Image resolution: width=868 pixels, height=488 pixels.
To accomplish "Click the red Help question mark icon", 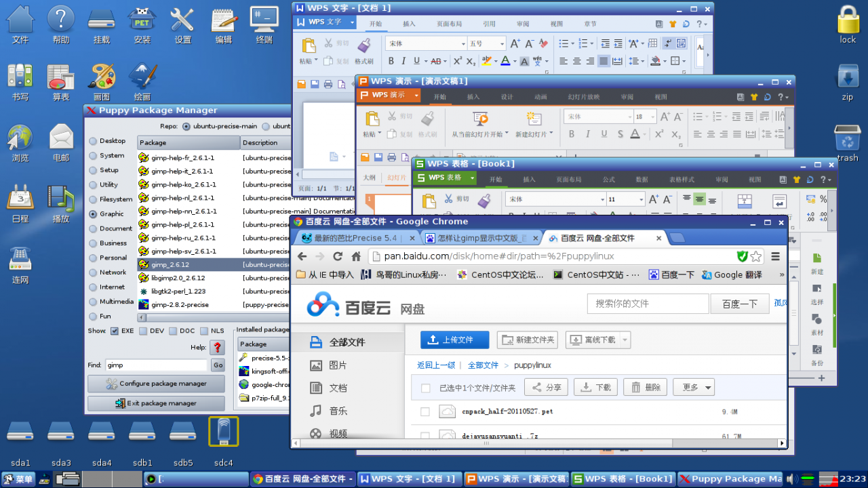I will pyautogui.click(x=218, y=348).
